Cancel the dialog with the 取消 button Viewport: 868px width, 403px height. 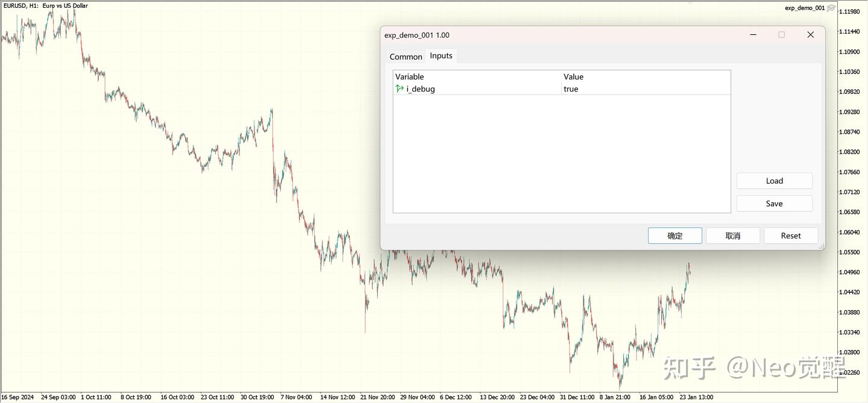(732, 236)
